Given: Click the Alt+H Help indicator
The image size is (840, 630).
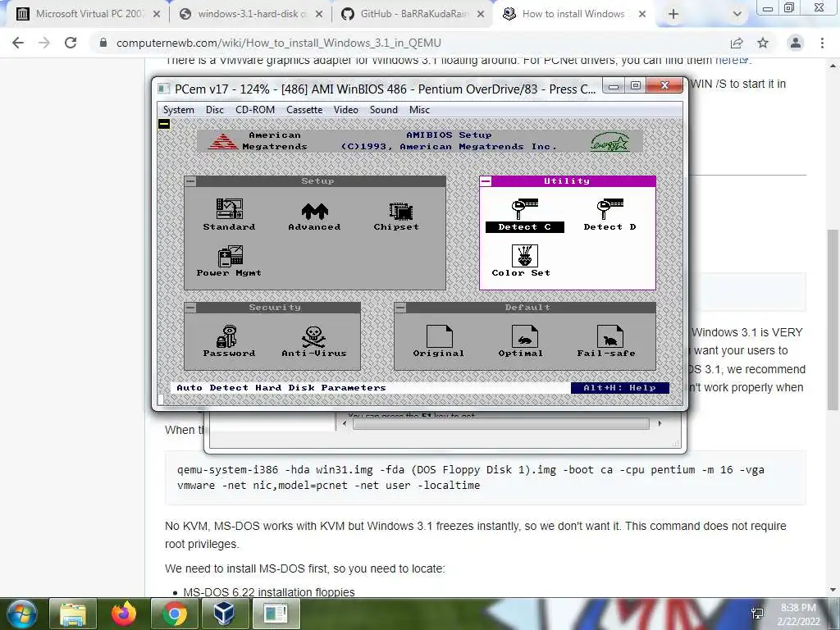Looking at the screenshot, I should point(620,388).
